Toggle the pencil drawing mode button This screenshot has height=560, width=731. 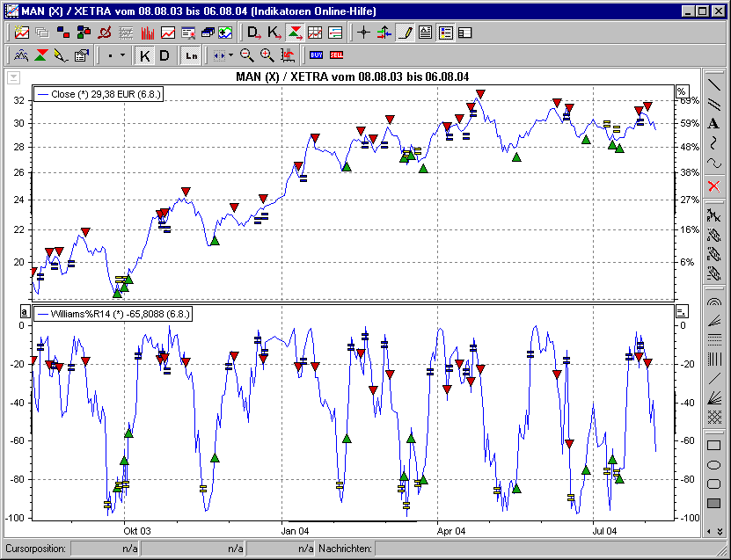click(x=405, y=33)
